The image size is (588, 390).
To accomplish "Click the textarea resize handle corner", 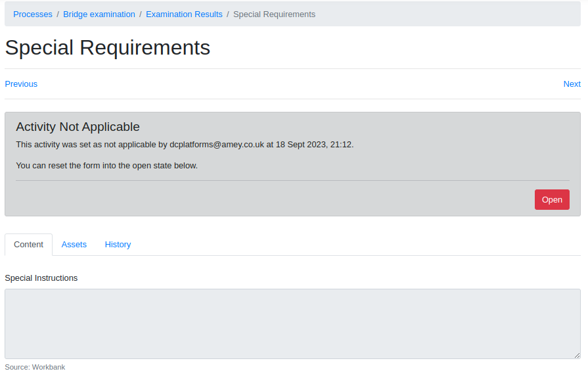I will 577,355.
